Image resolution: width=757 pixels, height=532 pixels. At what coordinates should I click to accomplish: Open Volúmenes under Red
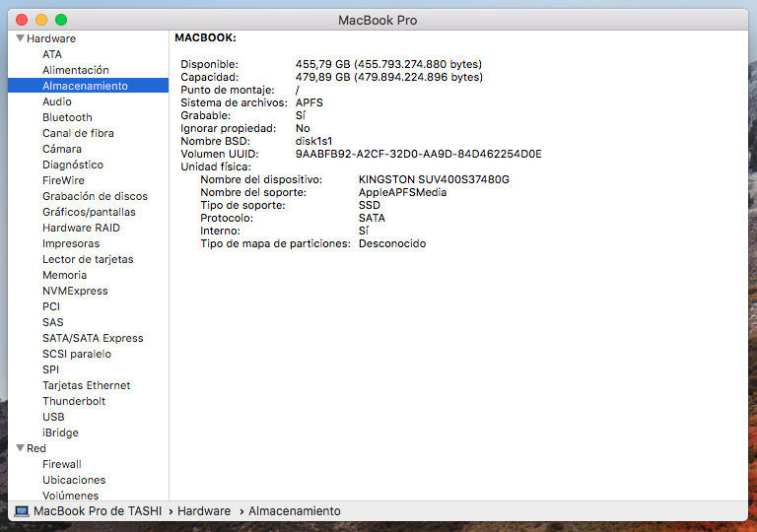71,496
